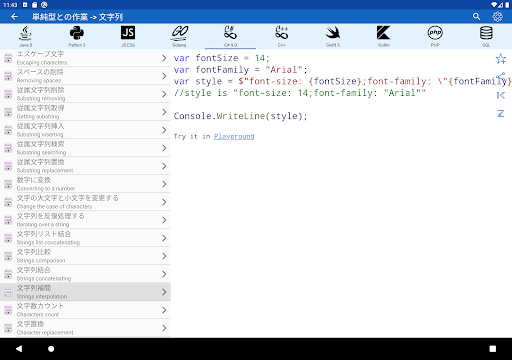
Task: Tap the icon beside Removing spaces
Action: pyautogui.click(x=8, y=76)
